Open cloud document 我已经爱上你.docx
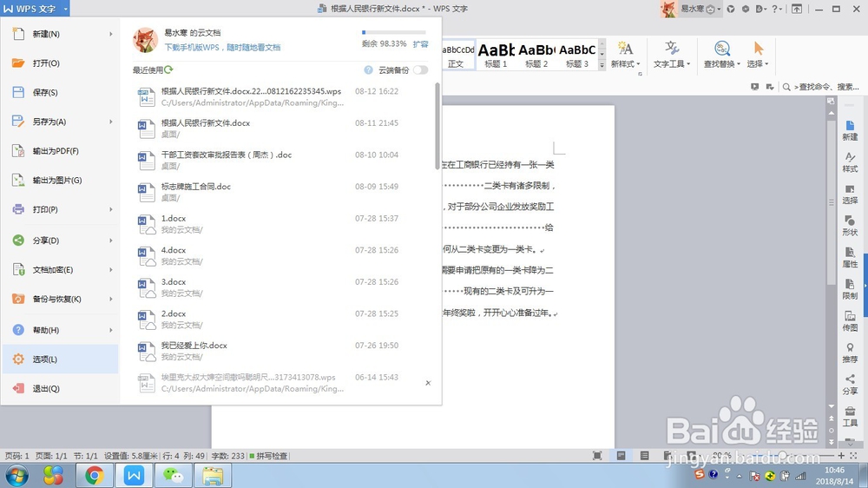The width and height of the screenshot is (868, 488). (x=282, y=351)
